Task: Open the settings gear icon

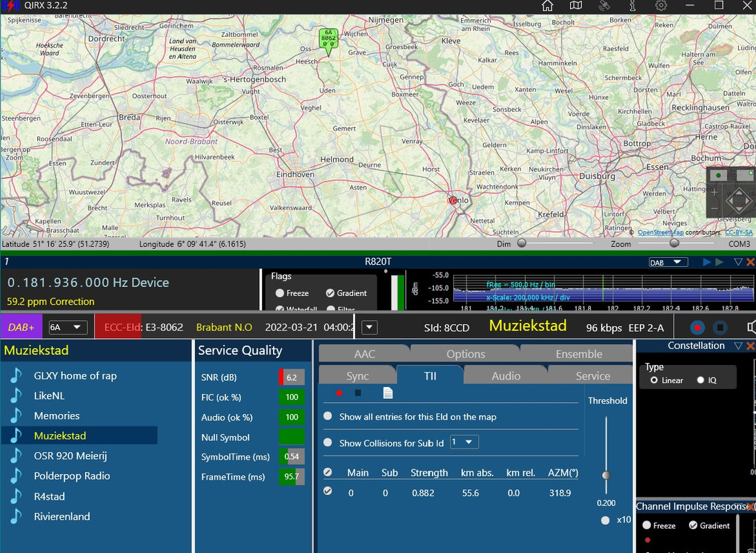Action: pos(661,6)
